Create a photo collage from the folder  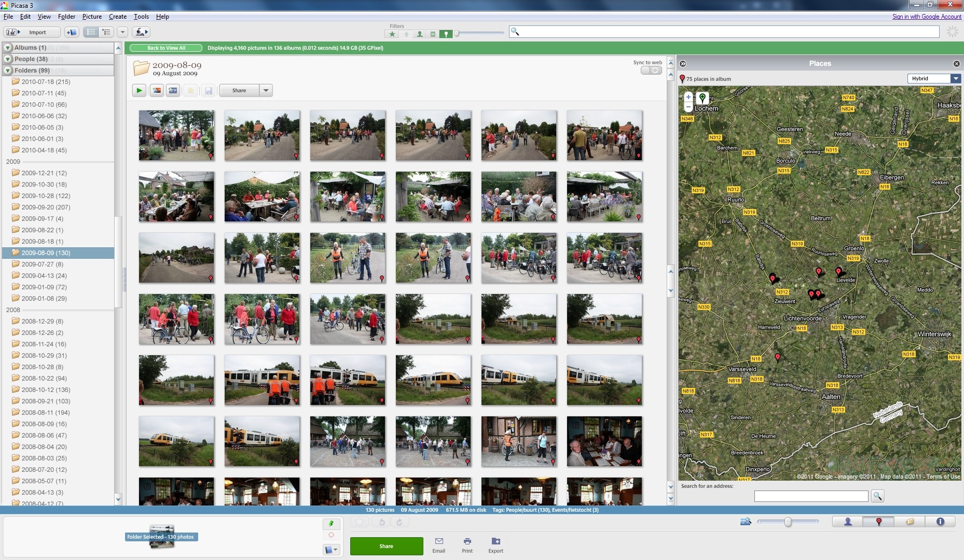pos(156,91)
